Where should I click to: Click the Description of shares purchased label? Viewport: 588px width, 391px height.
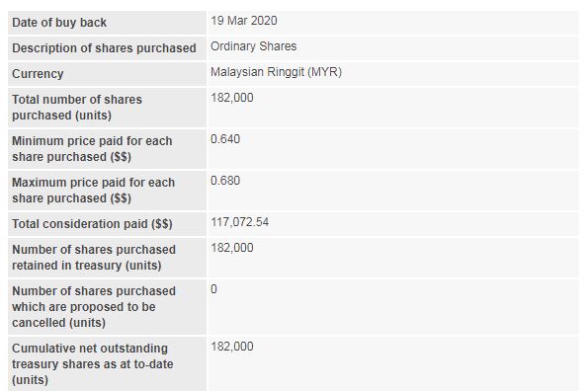[x=104, y=48]
